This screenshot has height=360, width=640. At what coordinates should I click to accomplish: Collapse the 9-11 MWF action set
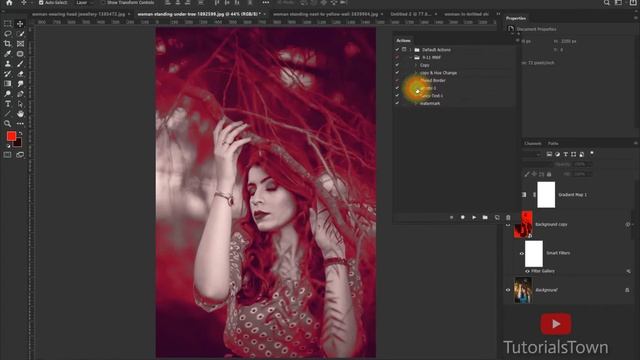pyautogui.click(x=411, y=58)
